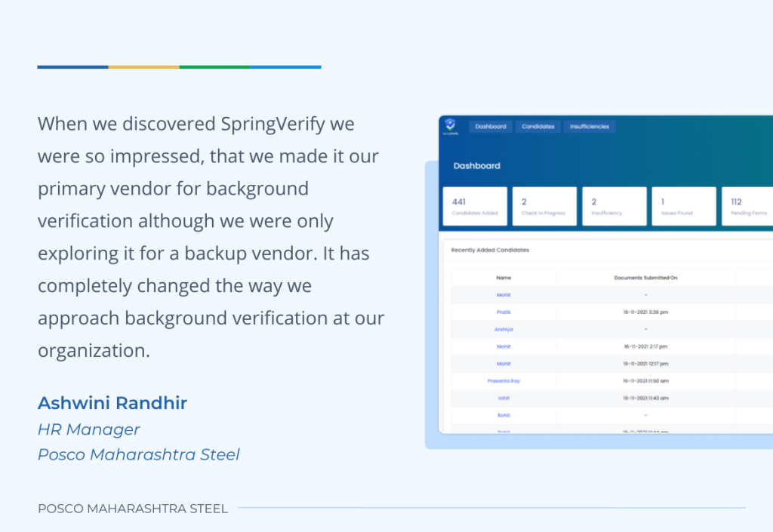Click the Arshiya candidate link
This screenshot has width=773, height=532.
[x=504, y=329]
